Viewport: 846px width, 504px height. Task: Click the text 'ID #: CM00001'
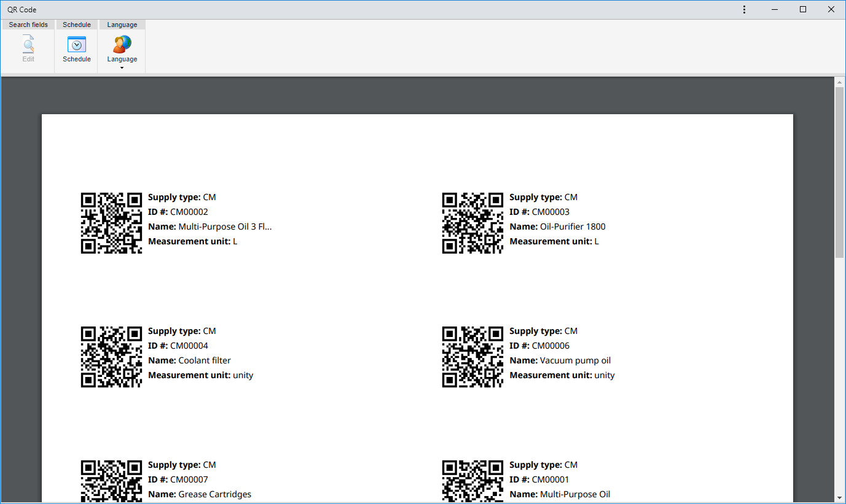pyautogui.click(x=539, y=479)
